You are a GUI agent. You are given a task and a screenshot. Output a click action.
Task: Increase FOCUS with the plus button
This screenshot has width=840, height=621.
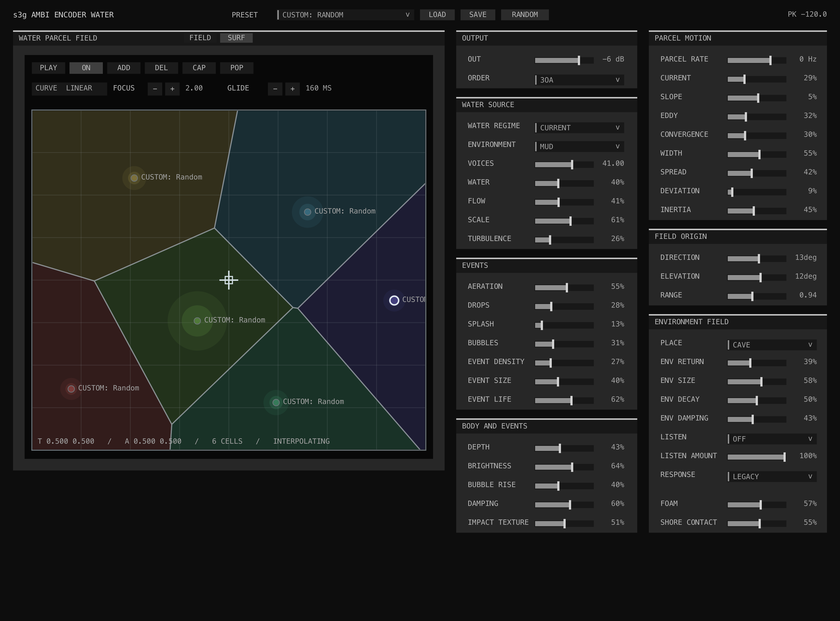coord(172,89)
